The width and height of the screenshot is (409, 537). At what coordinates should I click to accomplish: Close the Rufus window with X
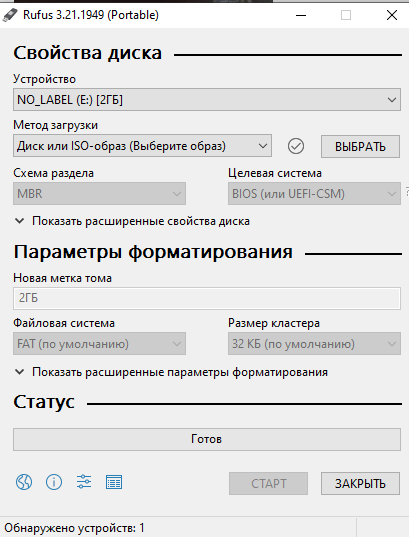click(392, 15)
